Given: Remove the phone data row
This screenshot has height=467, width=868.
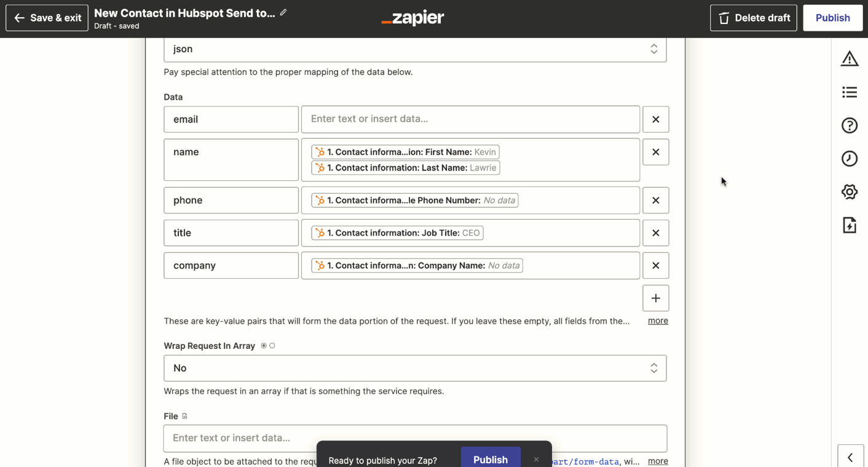Looking at the screenshot, I should 656,201.
